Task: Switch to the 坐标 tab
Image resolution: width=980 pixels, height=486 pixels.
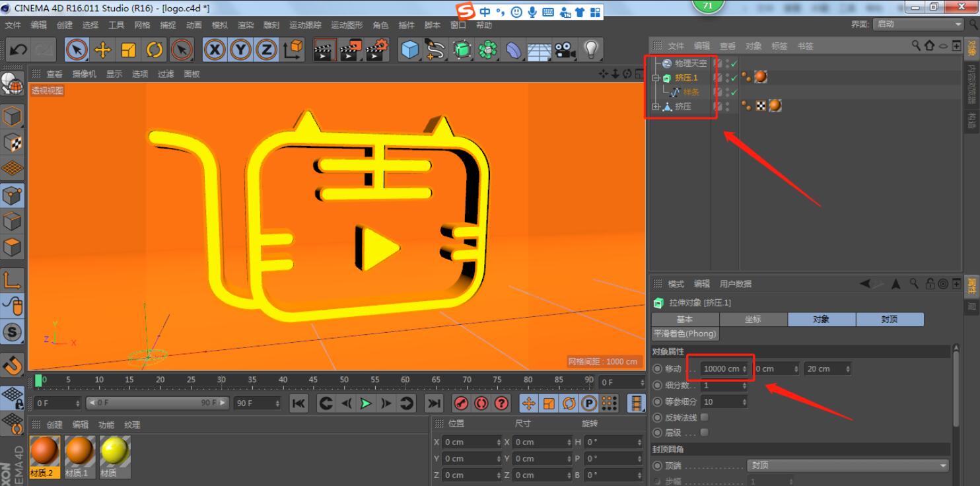Action: pyautogui.click(x=753, y=319)
